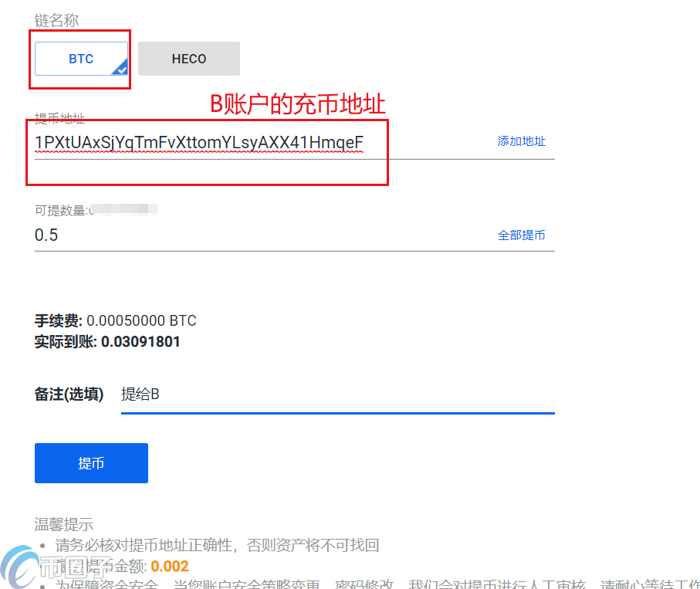
Task: Select the BTC chain tab
Action: point(79,59)
